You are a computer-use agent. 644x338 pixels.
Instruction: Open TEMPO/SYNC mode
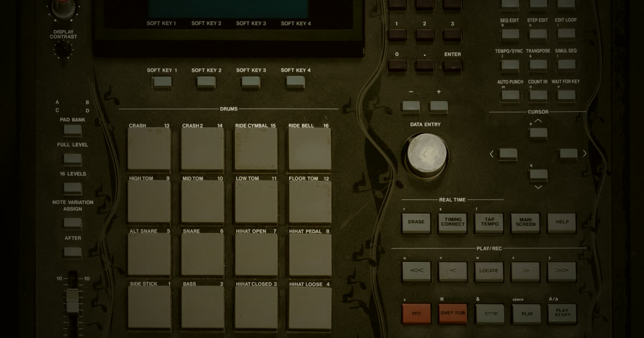coord(510,65)
